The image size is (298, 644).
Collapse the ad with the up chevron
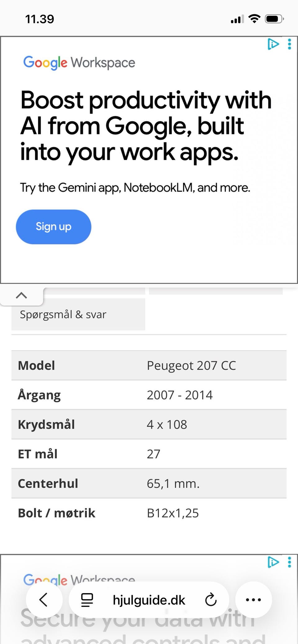click(21, 295)
